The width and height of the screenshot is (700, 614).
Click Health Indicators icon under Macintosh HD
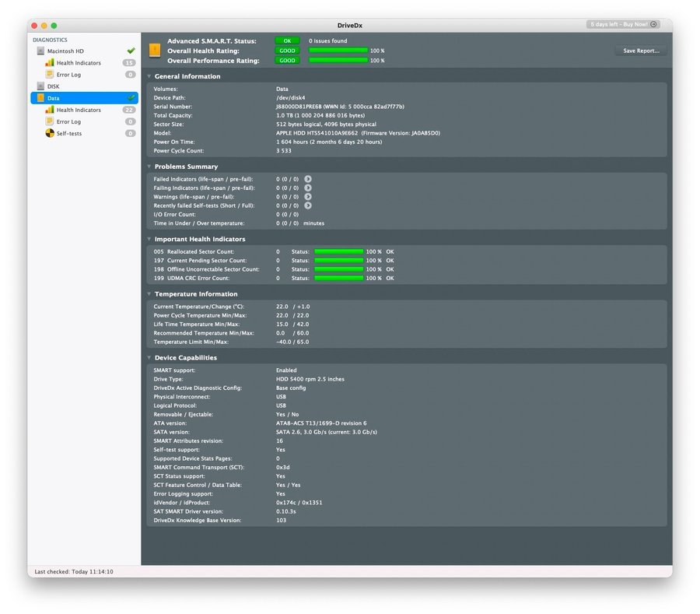point(50,63)
